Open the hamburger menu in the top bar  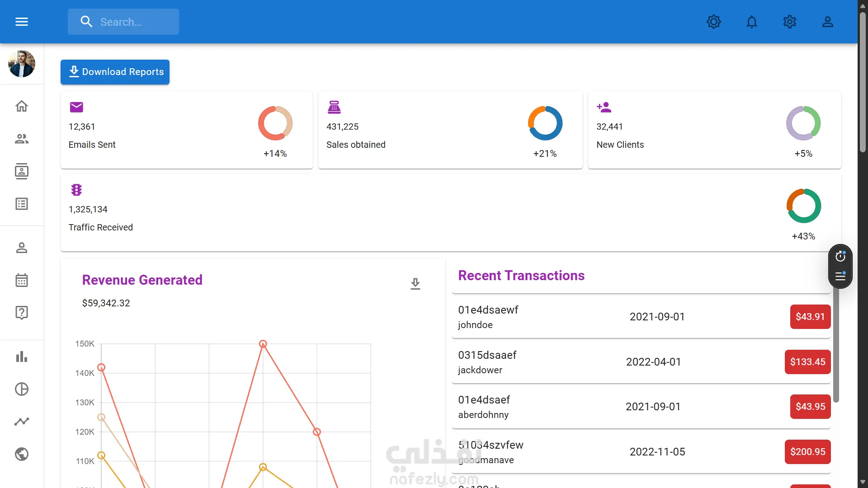click(x=22, y=22)
